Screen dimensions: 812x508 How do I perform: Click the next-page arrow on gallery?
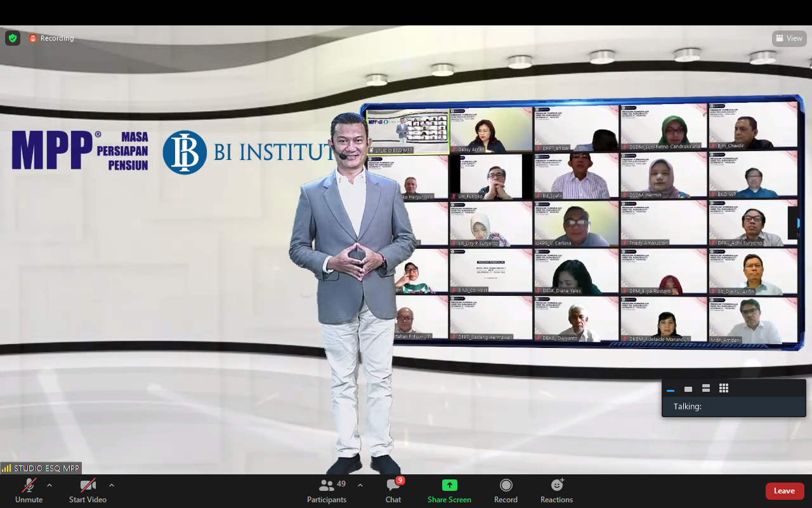click(x=797, y=223)
